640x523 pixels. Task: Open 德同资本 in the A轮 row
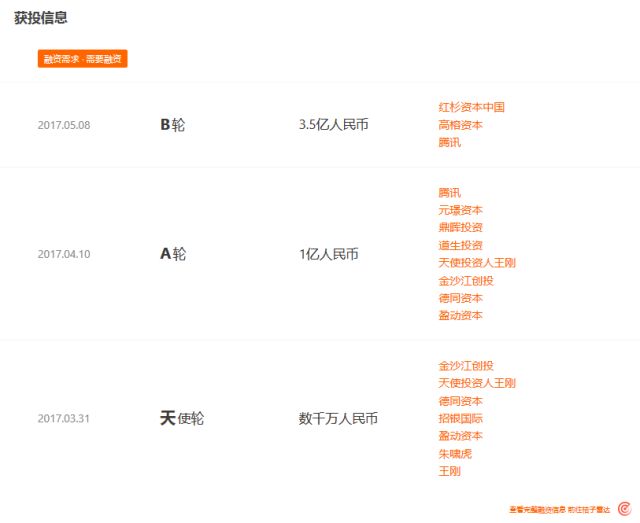460,298
